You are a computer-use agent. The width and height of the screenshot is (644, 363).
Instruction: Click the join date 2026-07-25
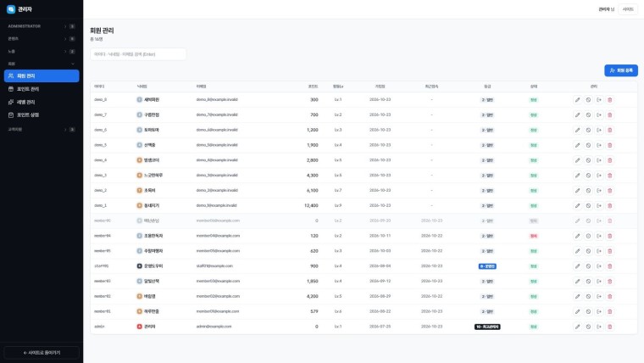pos(380,327)
